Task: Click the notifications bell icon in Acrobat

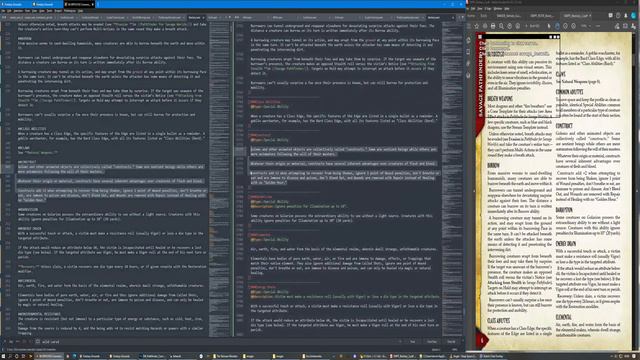Action: click(x=626, y=16)
